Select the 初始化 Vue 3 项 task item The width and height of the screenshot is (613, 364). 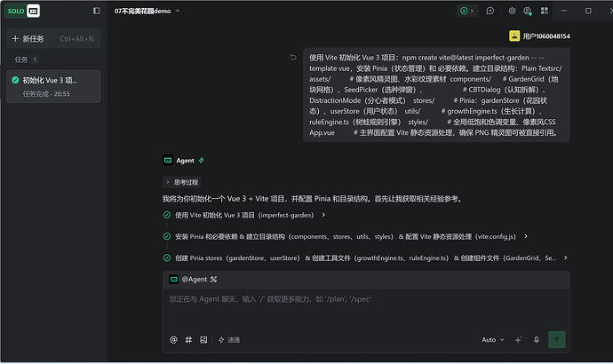(53, 86)
